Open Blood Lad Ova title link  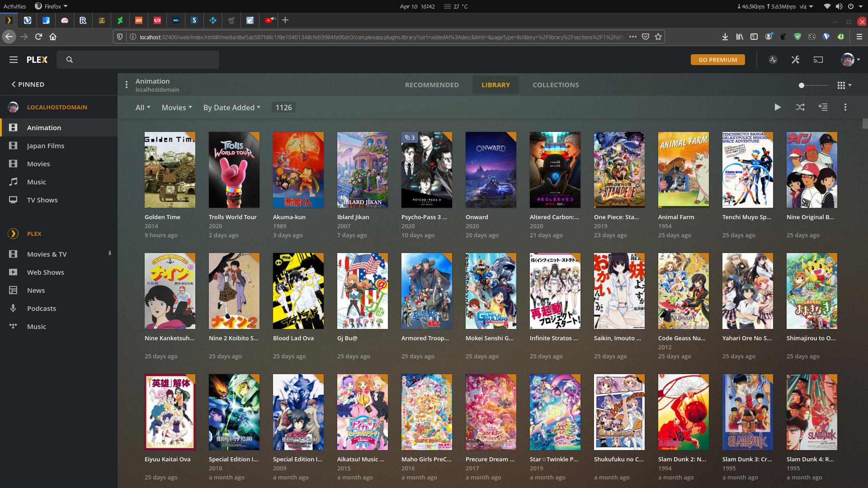coord(293,338)
